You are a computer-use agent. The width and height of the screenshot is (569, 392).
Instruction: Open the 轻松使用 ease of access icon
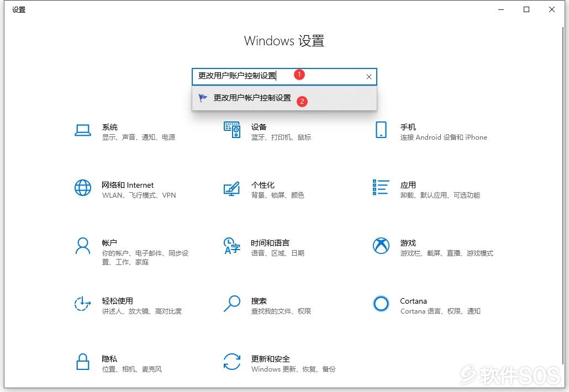click(83, 304)
